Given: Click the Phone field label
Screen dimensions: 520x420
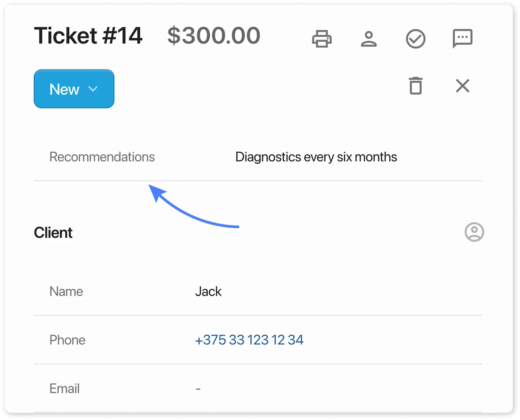Looking at the screenshot, I should [67, 340].
